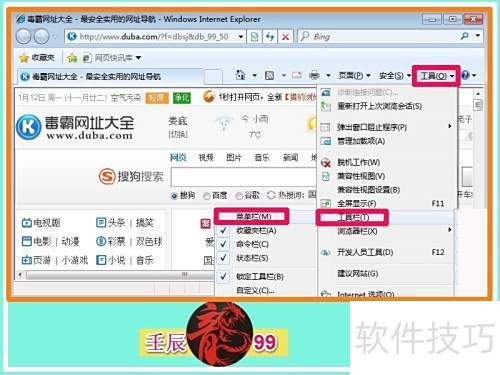Click the novel icon beside 小说

point(101,260)
